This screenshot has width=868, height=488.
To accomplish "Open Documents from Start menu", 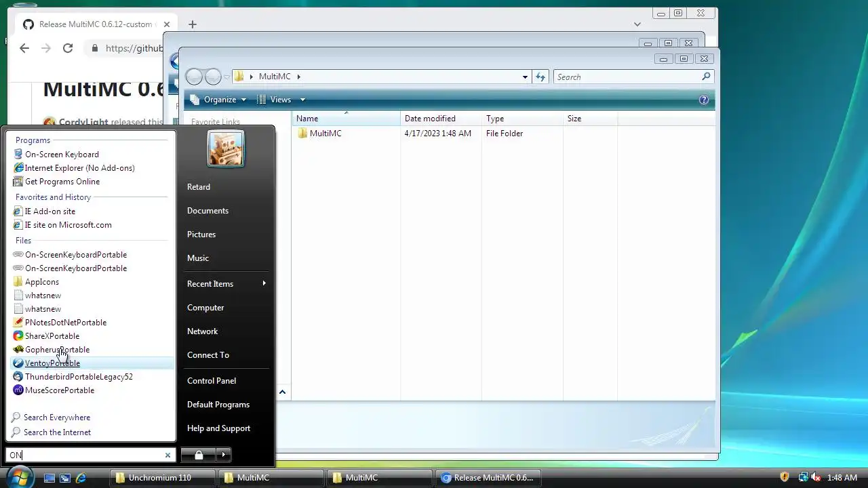I will pos(208,211).
